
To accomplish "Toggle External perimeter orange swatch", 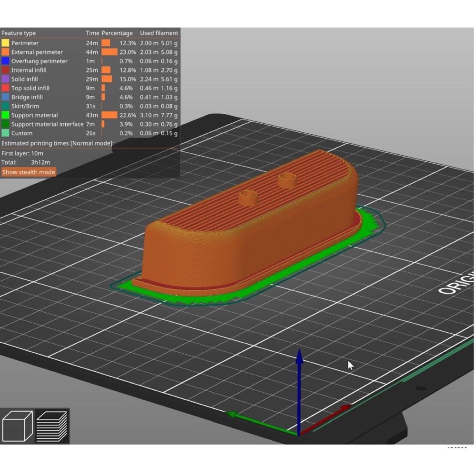I will coord(5,52).
